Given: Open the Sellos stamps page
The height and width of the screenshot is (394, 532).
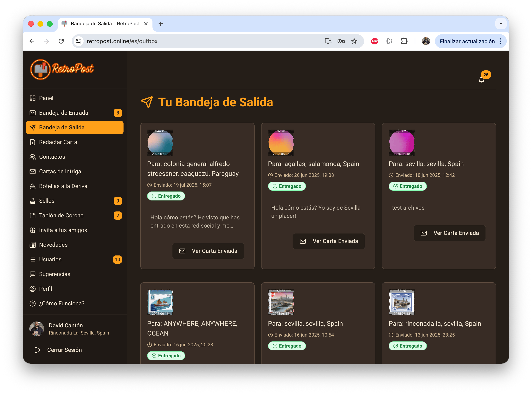Looking at the screenshot, I should (x=46, y=201).
